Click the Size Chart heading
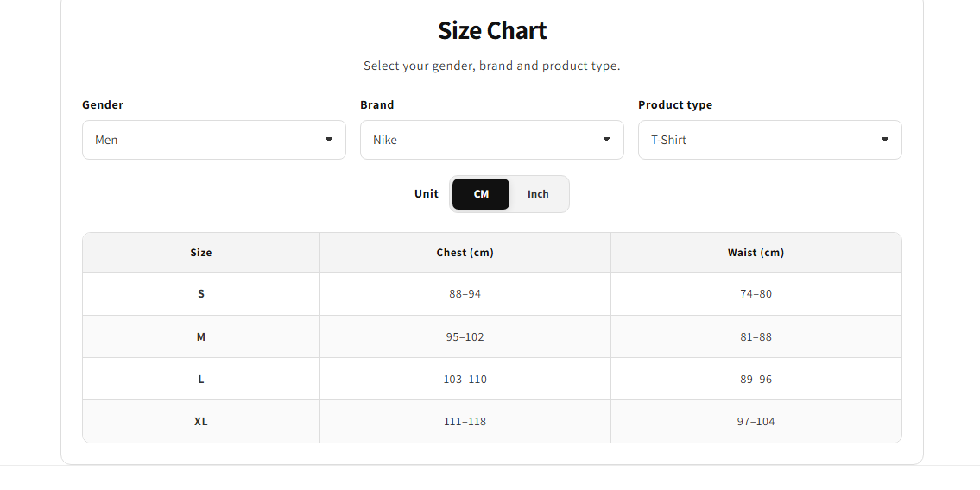 tap(492, 30)
